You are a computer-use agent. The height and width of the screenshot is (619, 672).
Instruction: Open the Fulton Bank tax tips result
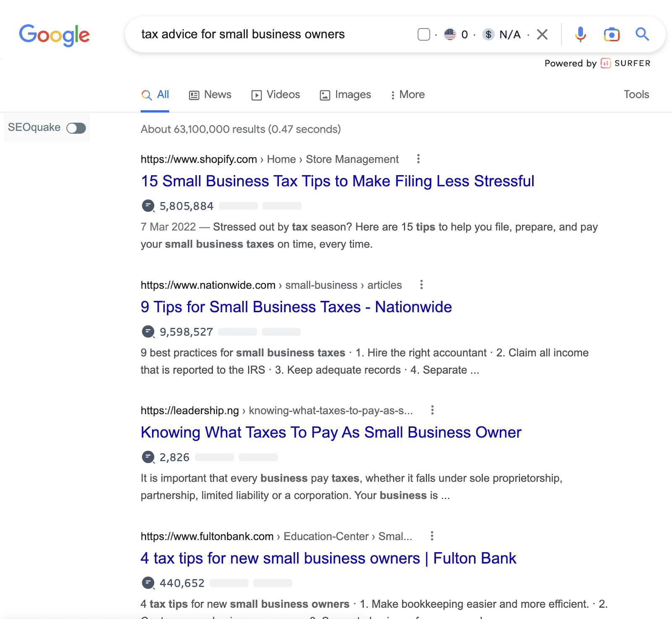[328, 558]
